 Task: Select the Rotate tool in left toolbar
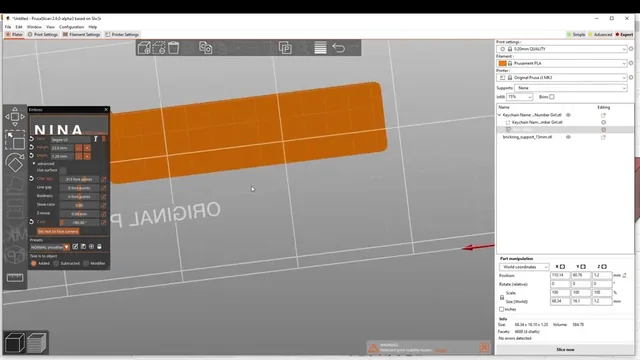(15, 162)
